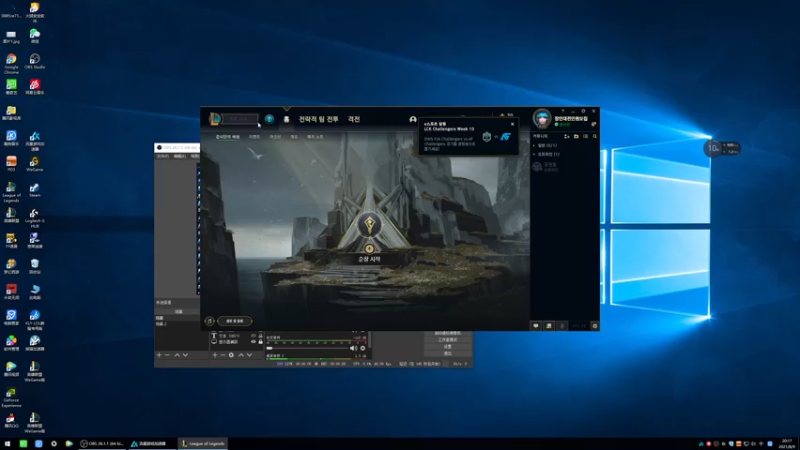Open the first home sub-tab in League client
The image size is (800, 450).
coord(228,137)
